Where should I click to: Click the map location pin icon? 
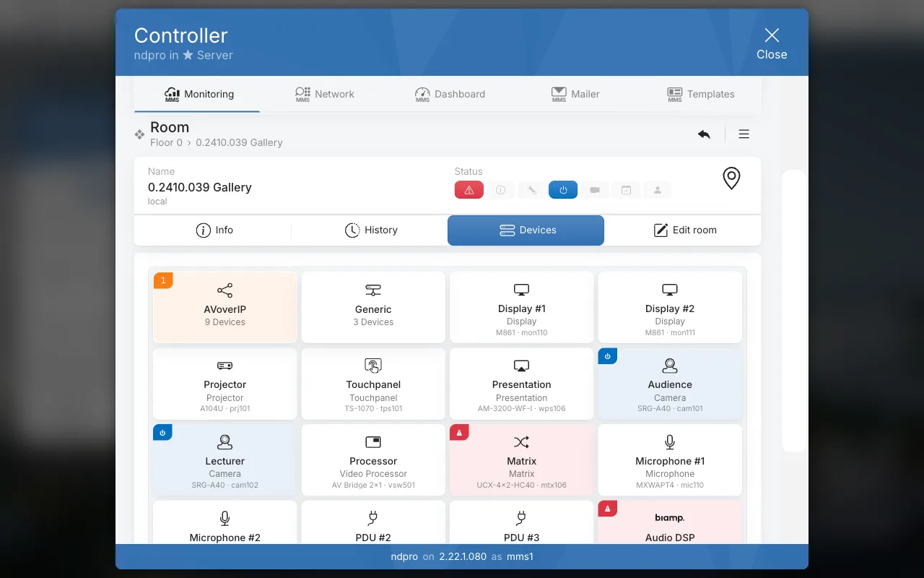point(731,178)
